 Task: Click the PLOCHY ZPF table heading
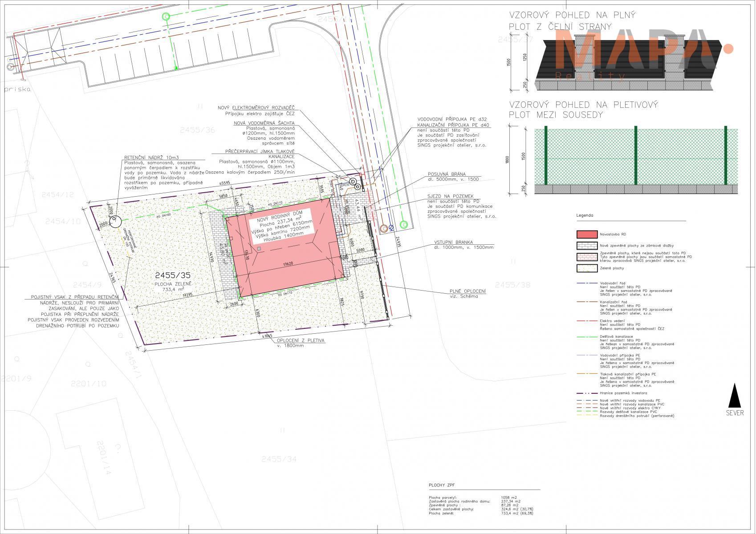coord(441,485)
